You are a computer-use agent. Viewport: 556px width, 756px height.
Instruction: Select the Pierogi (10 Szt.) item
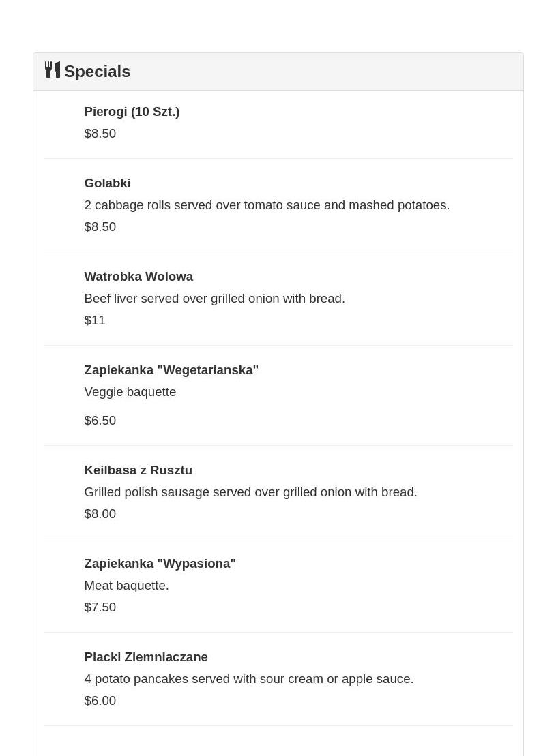132,112
